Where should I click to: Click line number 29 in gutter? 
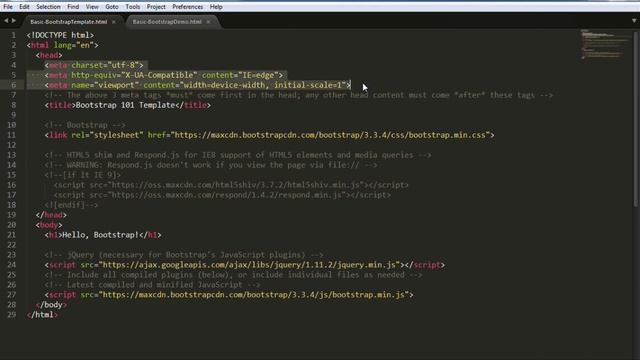click(11, 315)
